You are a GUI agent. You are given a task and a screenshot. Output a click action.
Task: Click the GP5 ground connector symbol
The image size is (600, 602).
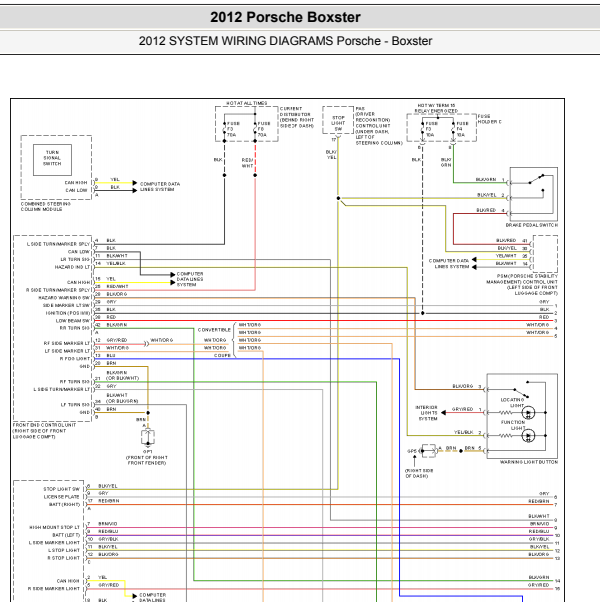click(x=429, y=451)
